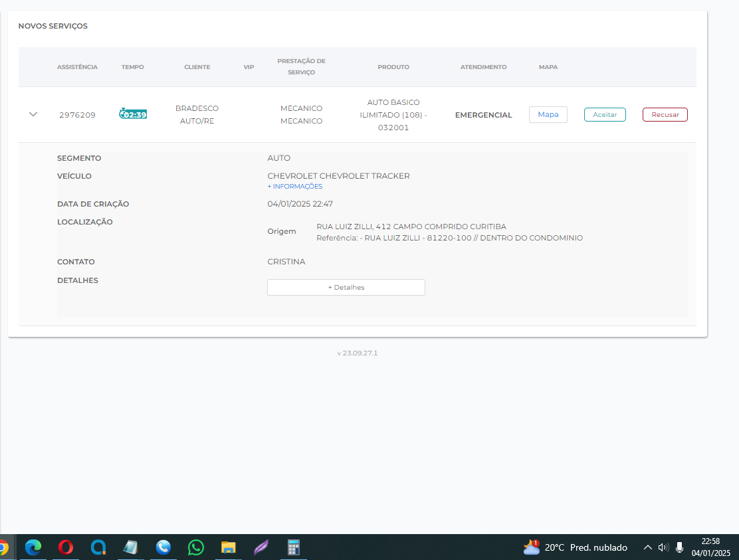Viewport: 739px width, 560px height.
Task: Launch WhatsApp from the taskbar
Action: pyautogui.click(x=196, y=547)
